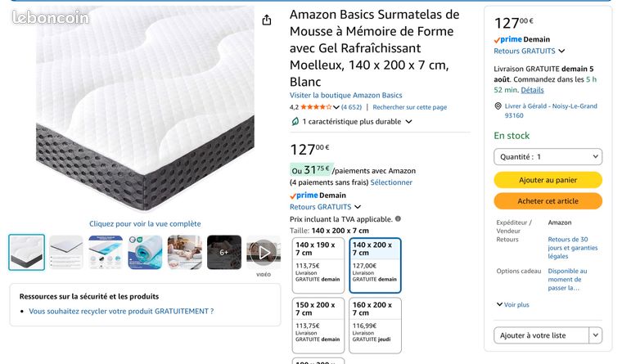Click the green leaf durability icon
This screenshot has height=364, width=622.
(295, 121)
